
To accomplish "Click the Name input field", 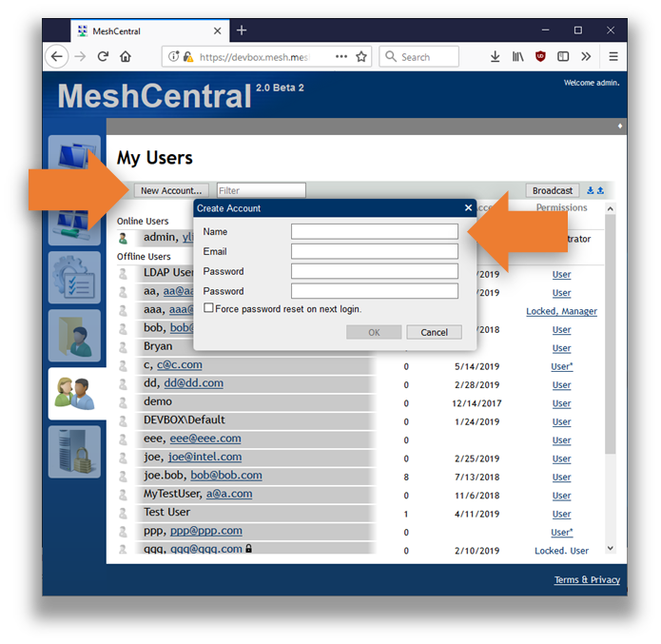I will coord(374,231).
